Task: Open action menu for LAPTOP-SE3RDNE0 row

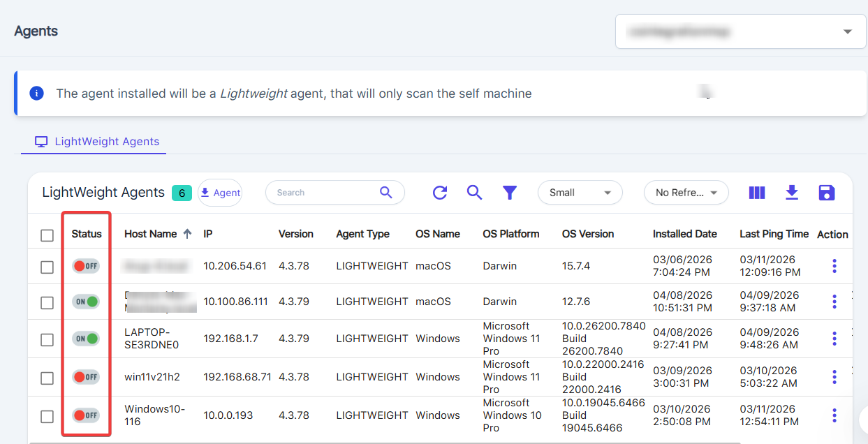Action: coord(834,339)
